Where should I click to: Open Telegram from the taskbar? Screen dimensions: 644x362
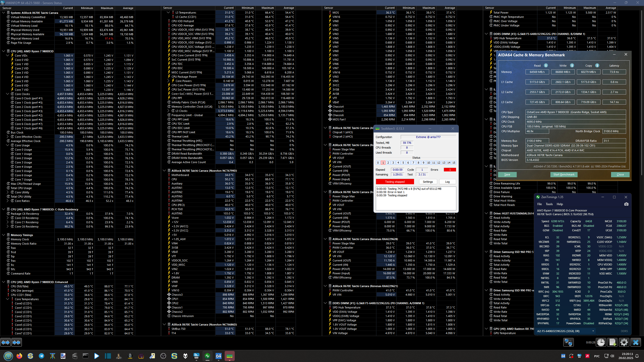tap(42, 356)
